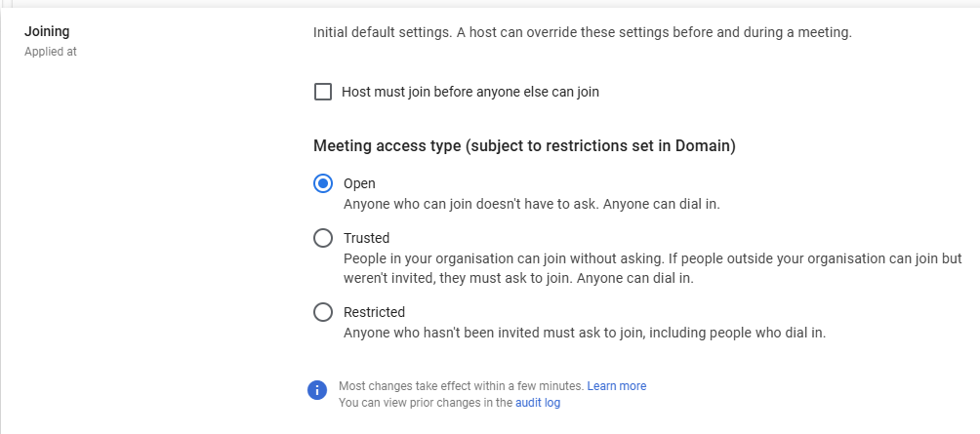Viewport: 980px width, 434px height.
Task: Open the audit log link
Action: pyautogui.click(x=538, y=403)
